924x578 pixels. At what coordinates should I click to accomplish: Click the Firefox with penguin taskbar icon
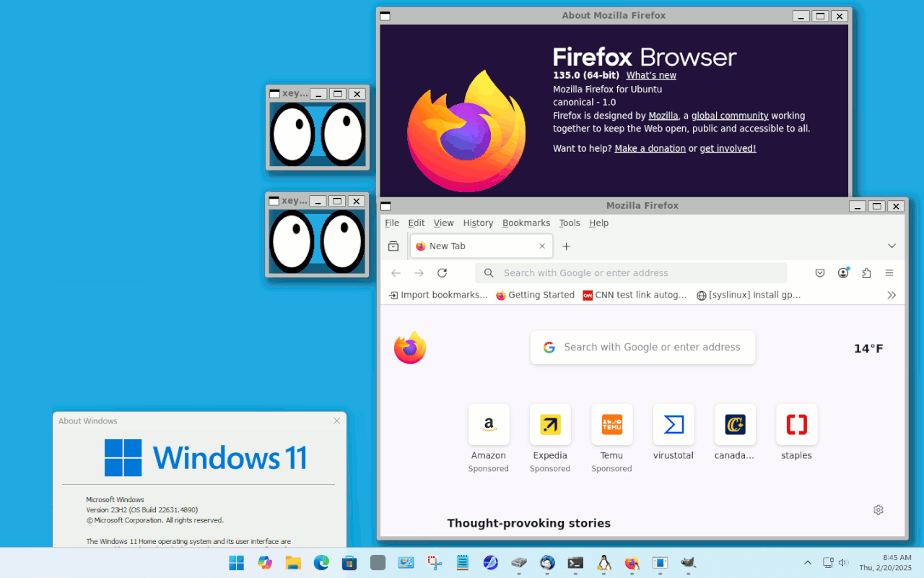click(x=632, y=562)
